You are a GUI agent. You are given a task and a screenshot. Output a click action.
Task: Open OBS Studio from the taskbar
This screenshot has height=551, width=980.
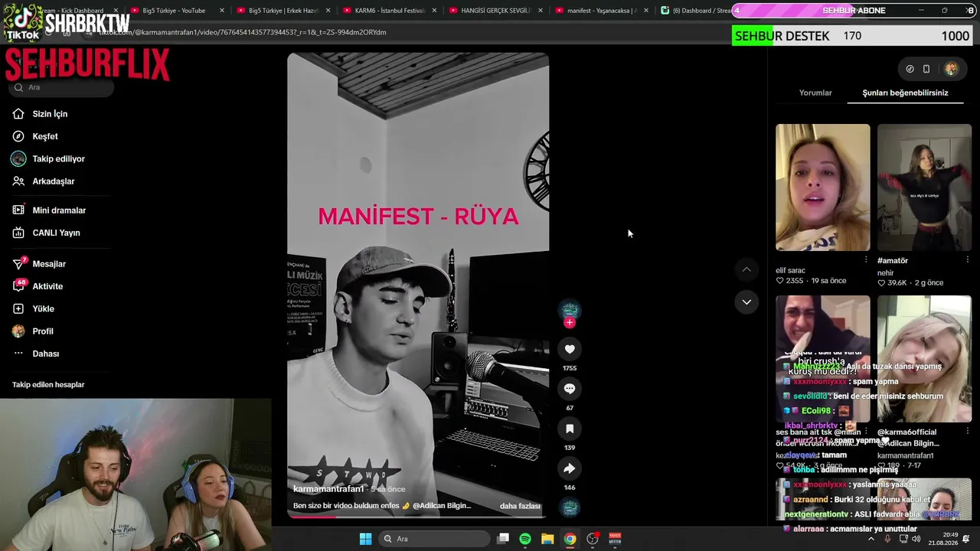pyautogui.click(x=593, y=539)
